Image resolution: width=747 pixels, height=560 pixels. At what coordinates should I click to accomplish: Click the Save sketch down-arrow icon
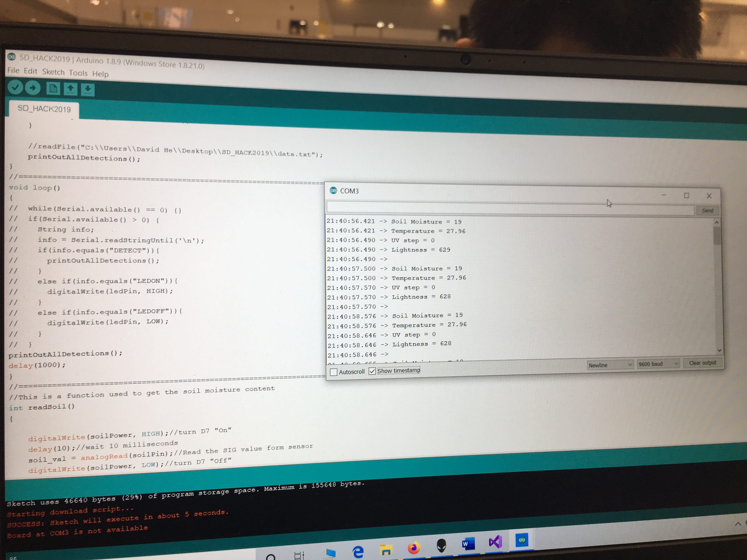pyautogui.click(x=88, y=90)
